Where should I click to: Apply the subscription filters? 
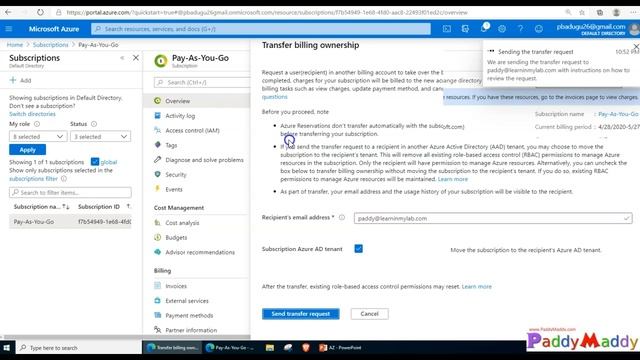[27, 150]
